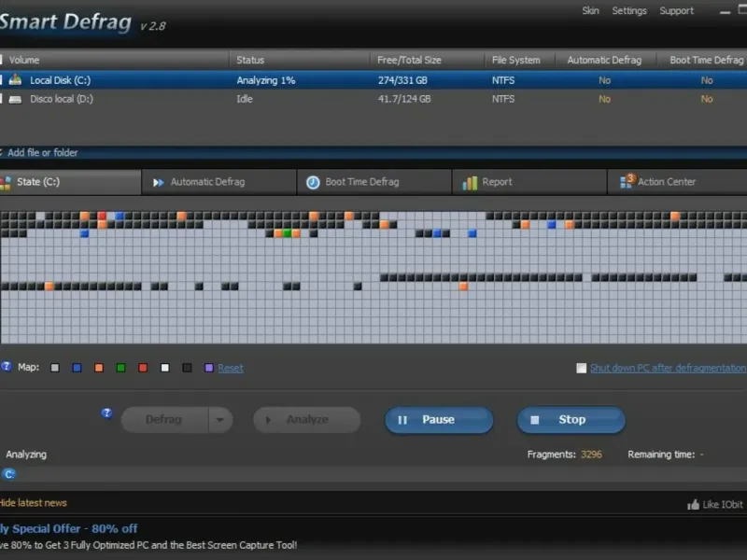Click the '41.7/124 GB' size cell
Image resolution: width=747 pixels, height=560 pixels.
coord(404,99)
